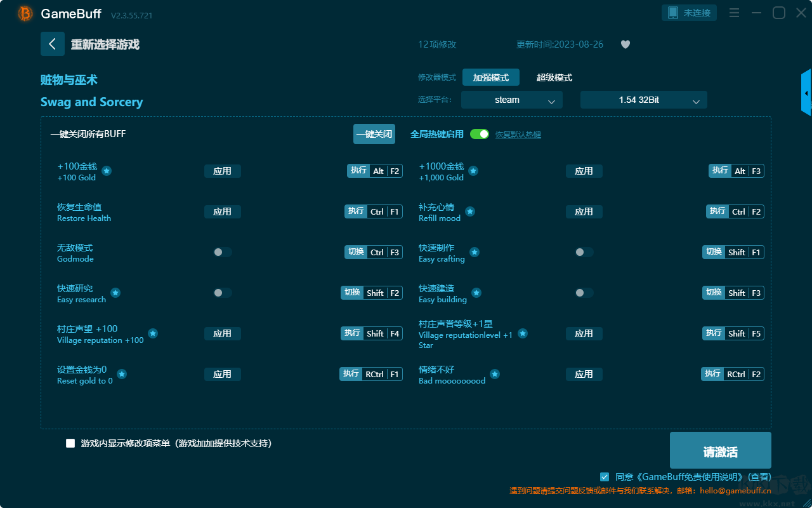Toggle the Godmode switch
Image resolution: width=812 pixels, height=508 pixels.
click(x=222, y=252)
